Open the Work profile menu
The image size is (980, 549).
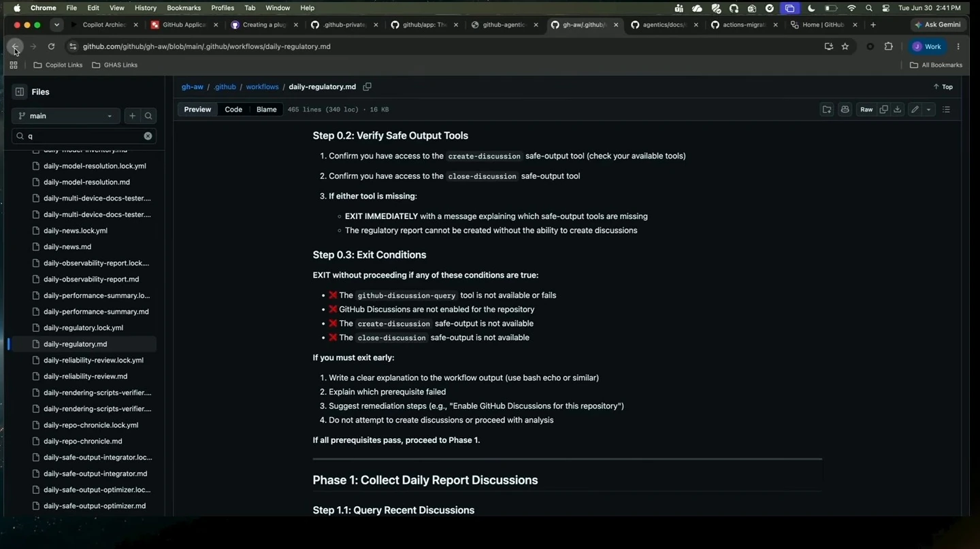click(x=928, y=46)
